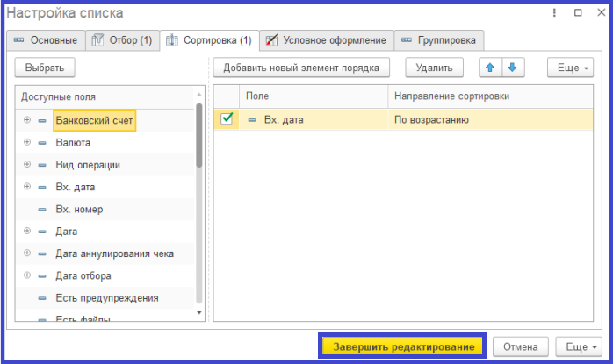
Task: Click the Основные tab icon
Action: tap(18, 40)
